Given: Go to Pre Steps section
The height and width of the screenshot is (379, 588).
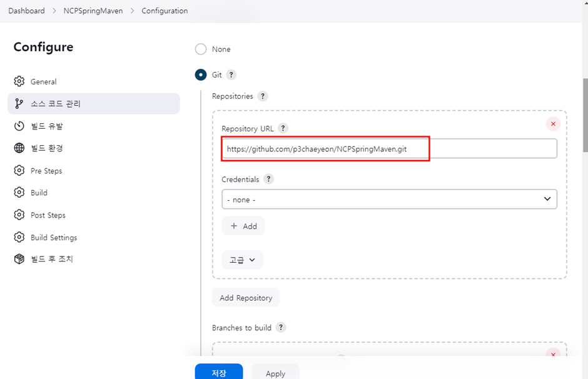Looking at the screenshot, I should pyautogui.click(x=94, y=171).
